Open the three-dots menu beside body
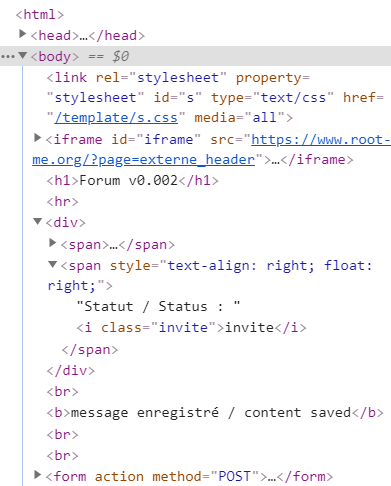391x486 pixels. click(x=8, y=56)
